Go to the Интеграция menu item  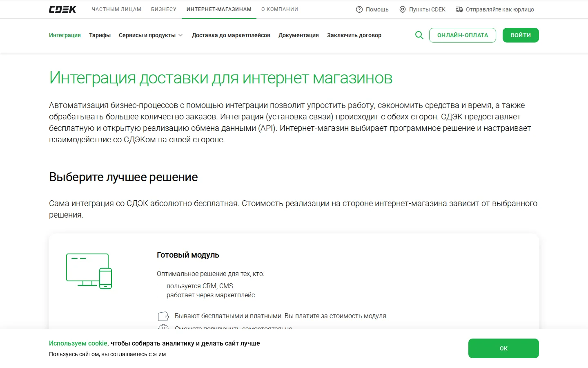pyautogui.click(x=65, y=35)
